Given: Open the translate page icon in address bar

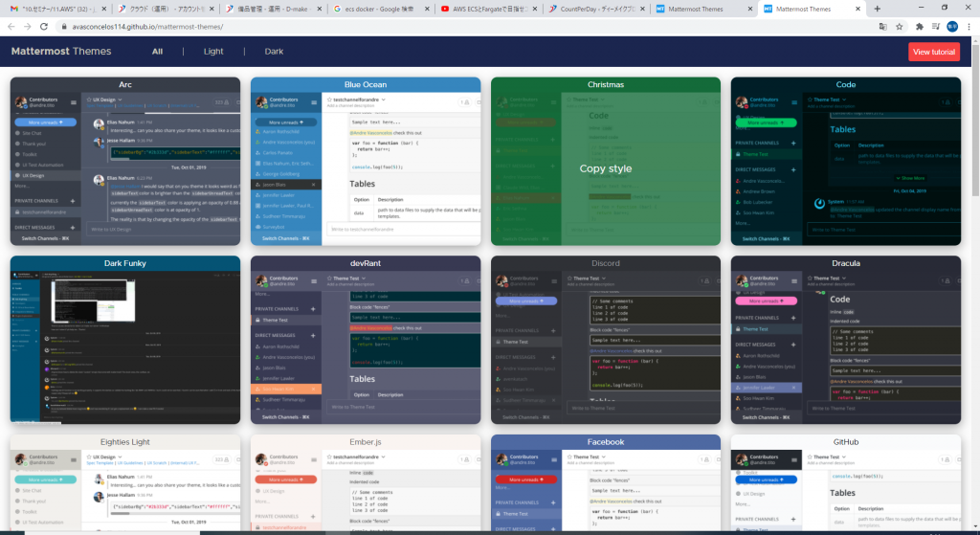Looking at the screenshot, I should (882, 26).
